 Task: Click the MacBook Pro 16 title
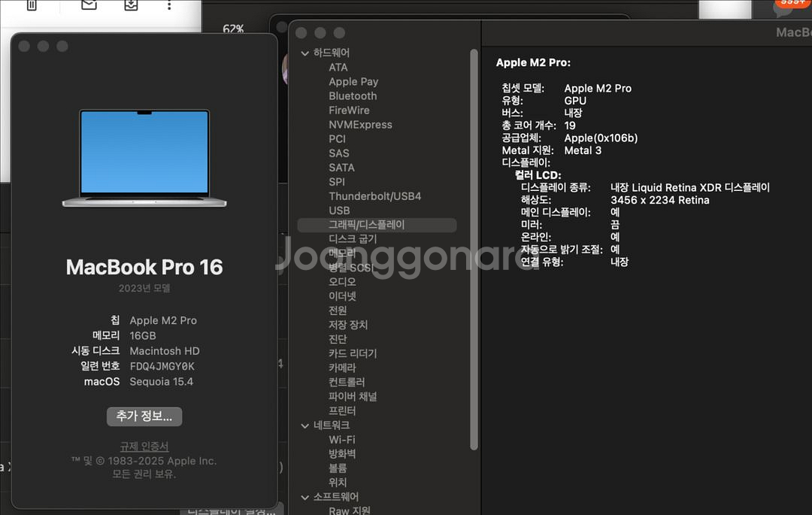[x=144, y=267]
